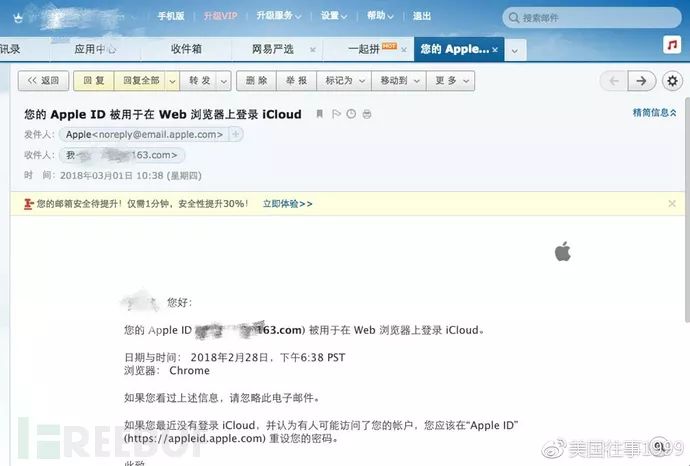Screen dimensions: 690x466
Task: Close the yellow security tip banner
Action: [672, 203]
